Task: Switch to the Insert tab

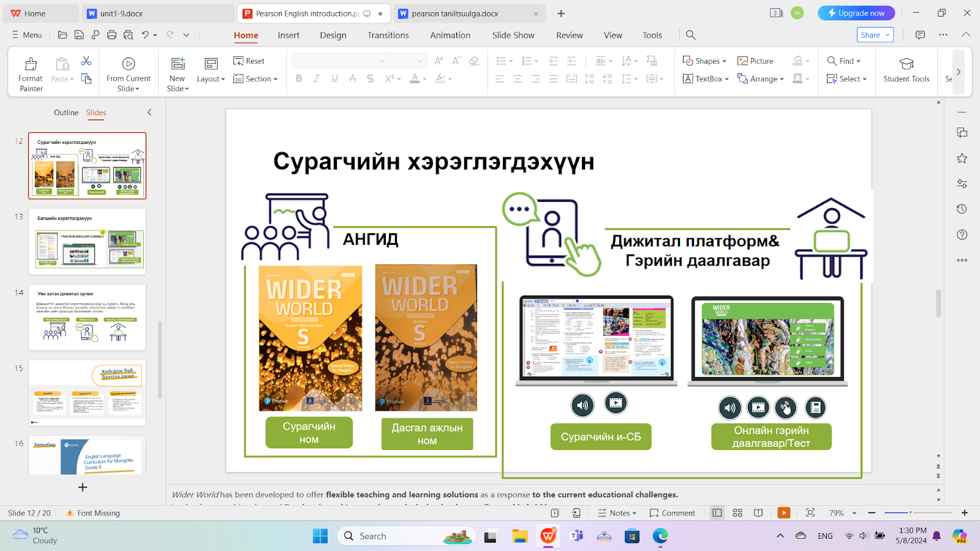Action: 288,35
